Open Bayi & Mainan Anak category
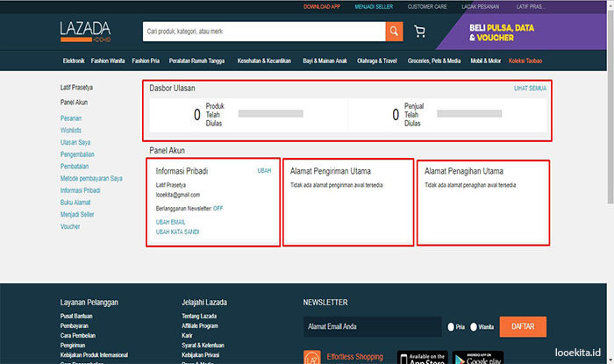 coord(325,61)
